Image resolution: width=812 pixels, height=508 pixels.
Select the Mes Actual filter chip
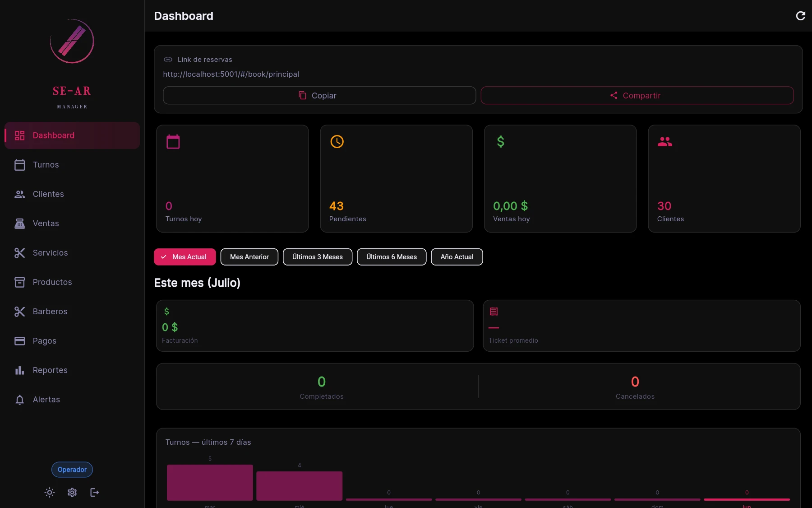click(x=185, y=257)
